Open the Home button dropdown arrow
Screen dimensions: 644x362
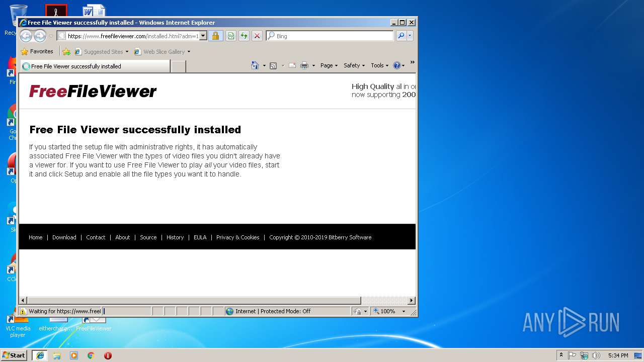pos(264,65)
